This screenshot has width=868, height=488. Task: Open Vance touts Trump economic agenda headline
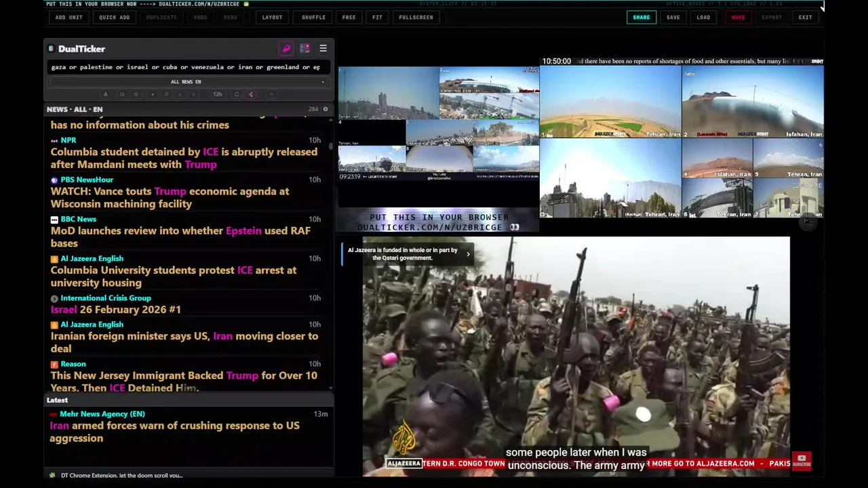click(170, 197)
